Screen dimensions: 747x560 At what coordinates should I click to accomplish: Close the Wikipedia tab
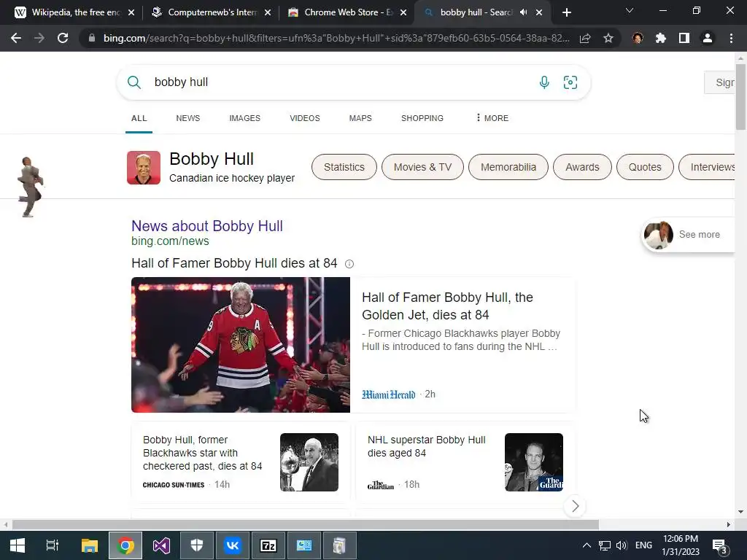pyautogui.click(x=131, y=12)
